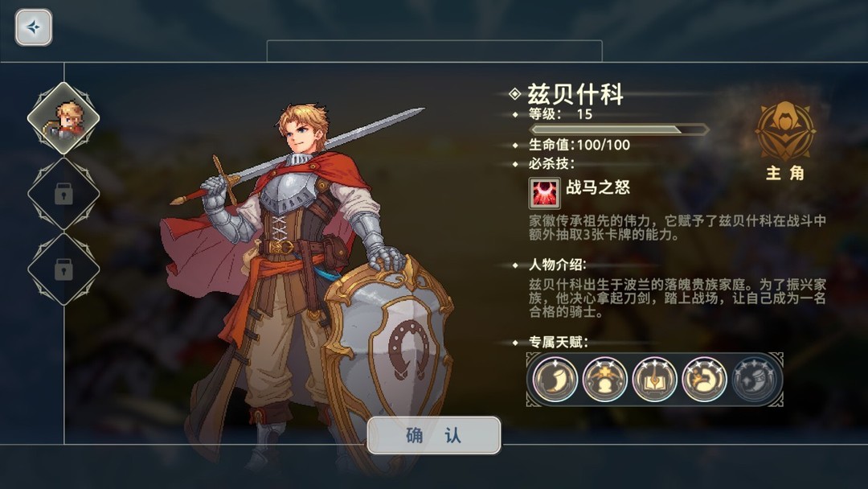Viewport: 868px width, 489px height.
Task: Click the 战马之怒 skill name text
Action: [x=598, y=187]
